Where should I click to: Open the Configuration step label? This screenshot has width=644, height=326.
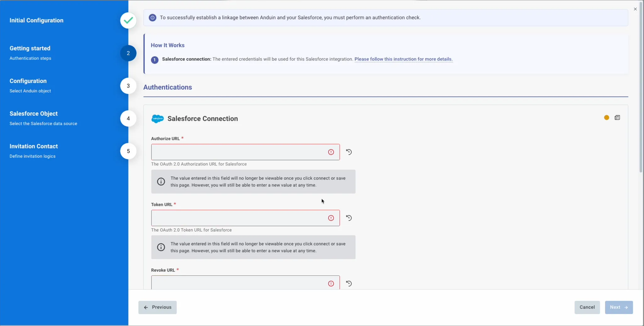pos(28,81)
